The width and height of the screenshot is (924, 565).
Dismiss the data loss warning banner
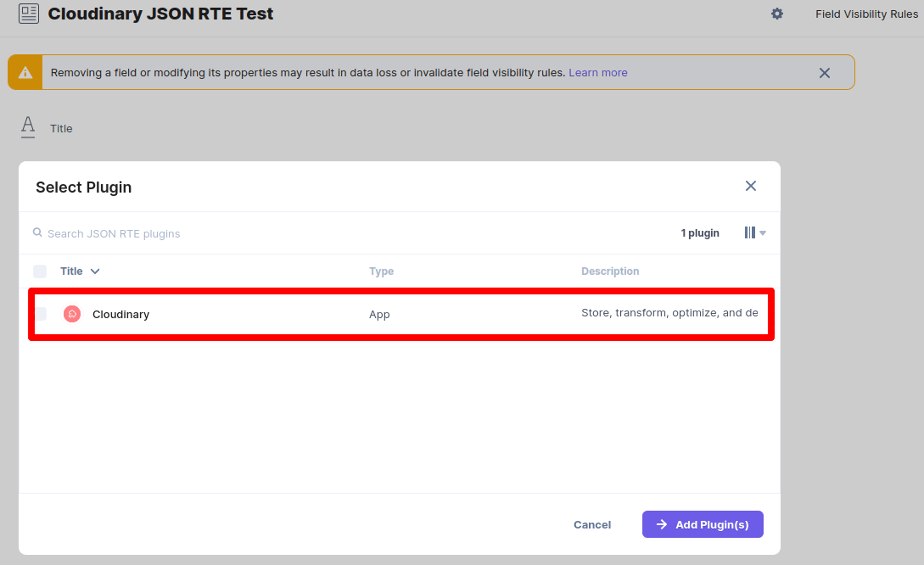coord(824,73)
